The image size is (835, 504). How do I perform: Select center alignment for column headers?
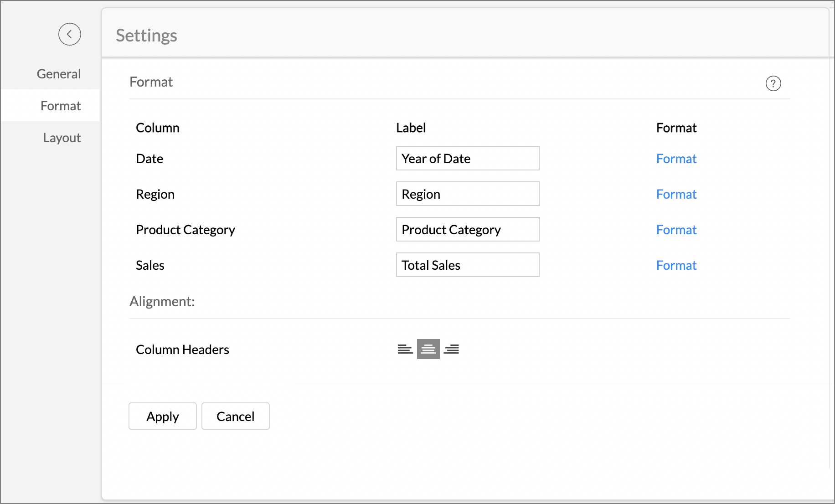pos(428,349)
